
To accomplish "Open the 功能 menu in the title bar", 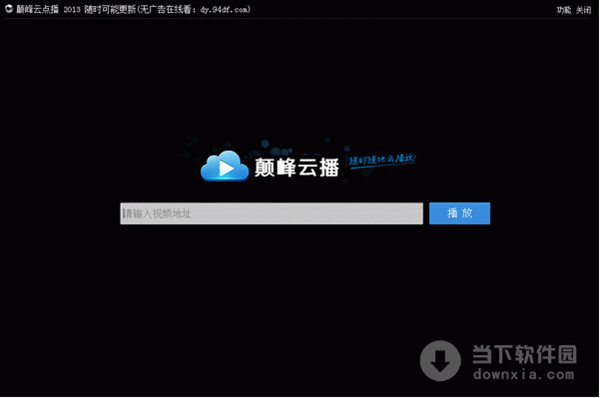I will point(564,10).
